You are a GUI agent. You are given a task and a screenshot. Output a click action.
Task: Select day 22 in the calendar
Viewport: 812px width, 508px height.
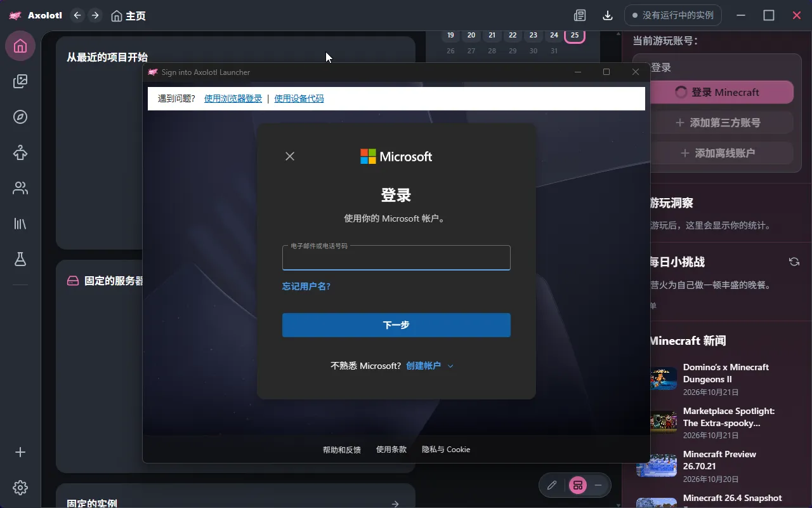point(513,35)
